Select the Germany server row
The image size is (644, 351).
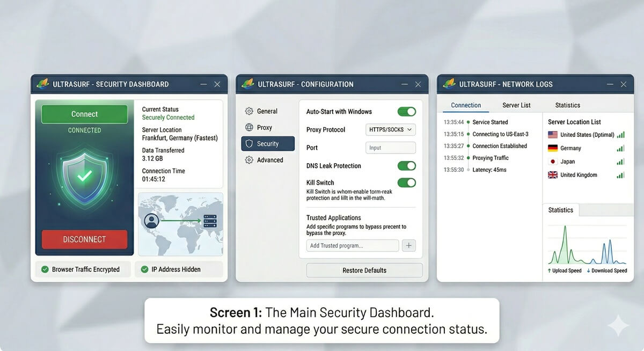point(586,148)
